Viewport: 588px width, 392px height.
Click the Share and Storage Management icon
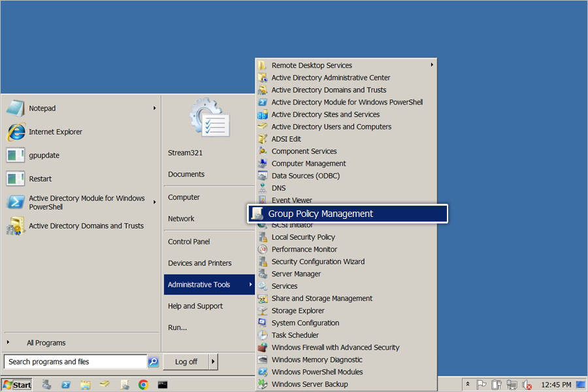263,298
